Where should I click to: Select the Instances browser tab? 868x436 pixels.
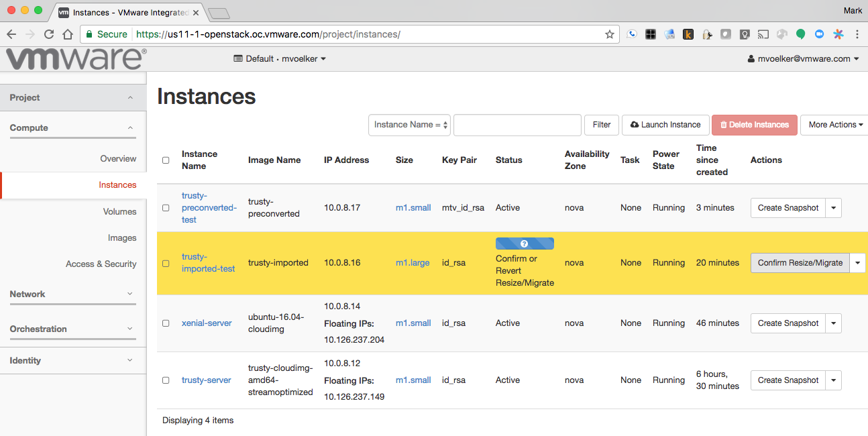(x=127, y=13)
